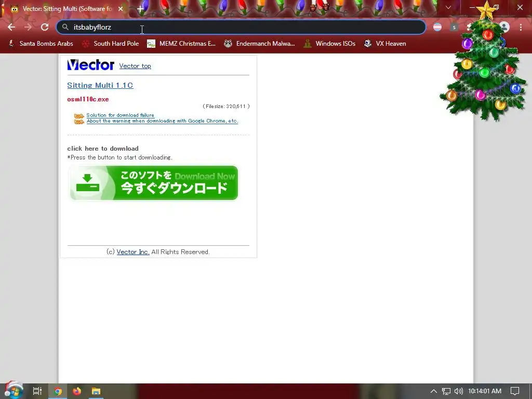Click the Vector logo image
Image resolution: width=532 pixels, height=399 pixels.
pyautogui.click(x=90, y=64)
